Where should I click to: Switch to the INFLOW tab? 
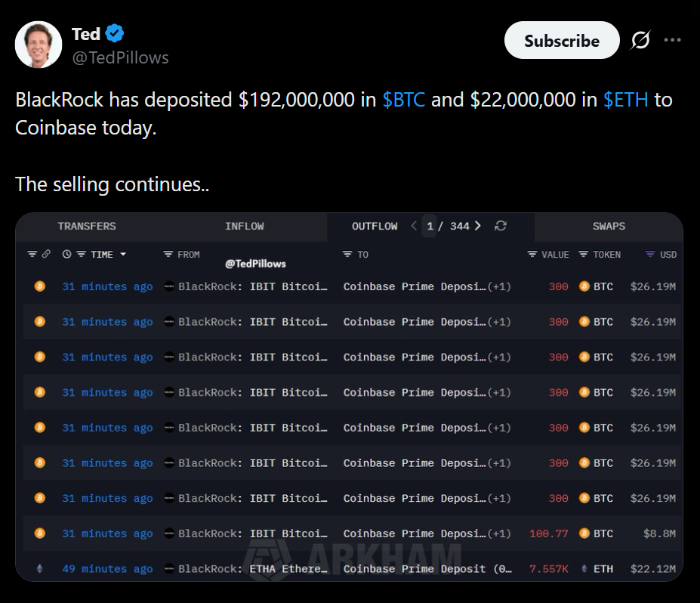(245, 226)
